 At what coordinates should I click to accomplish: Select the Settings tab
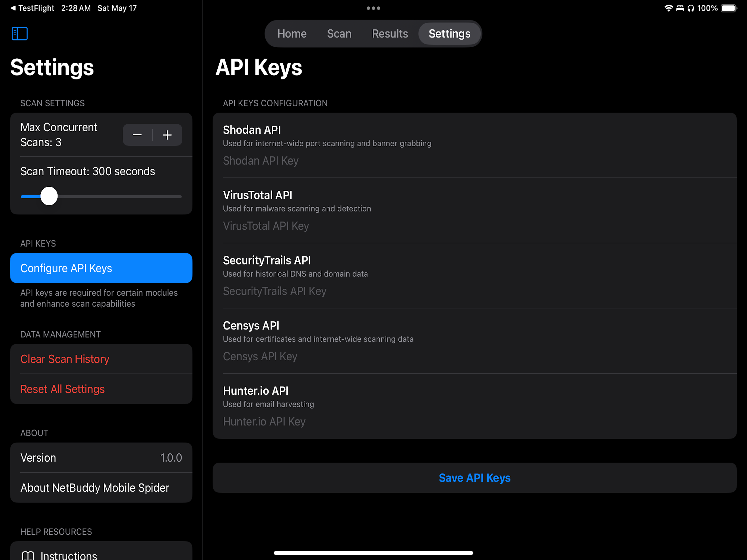coord(449,34)
